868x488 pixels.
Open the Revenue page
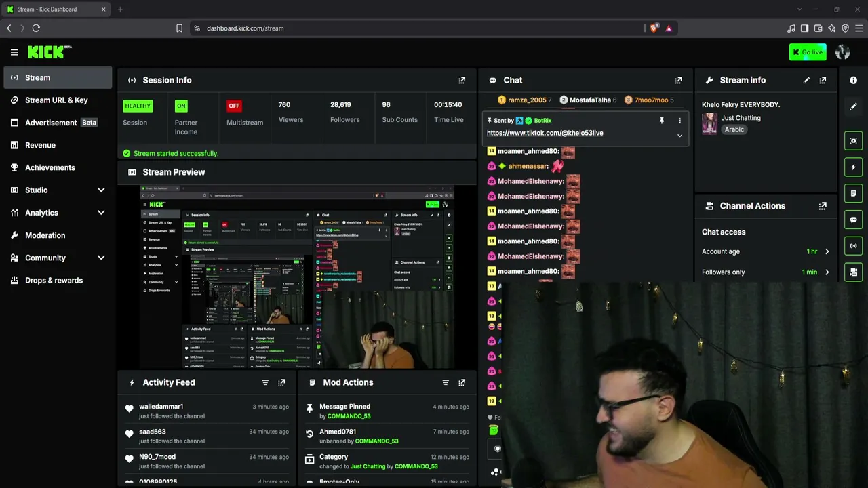click(x=58, y=145)
